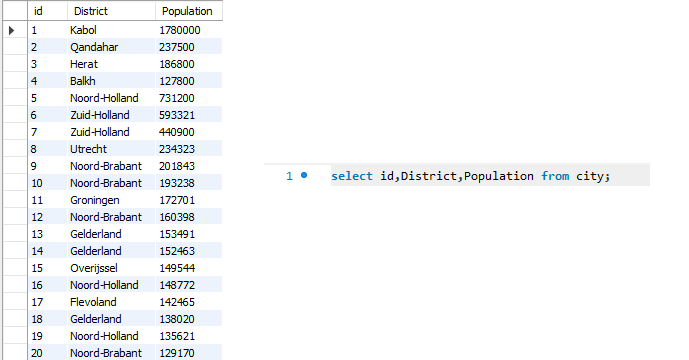689x360 pixels.
Task: Click the current row arrow indicator
Action: tap(11, 30)
